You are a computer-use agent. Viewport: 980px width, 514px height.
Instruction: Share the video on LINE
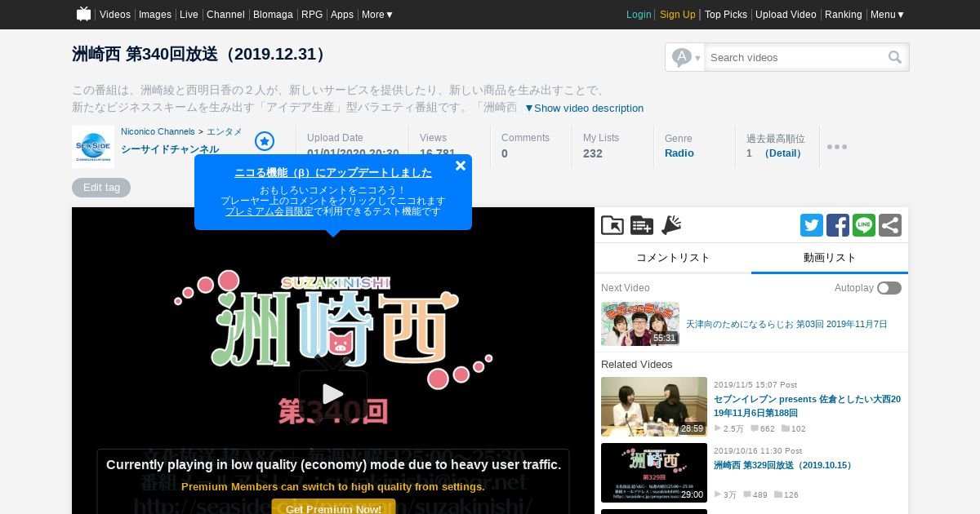[864, 225]
